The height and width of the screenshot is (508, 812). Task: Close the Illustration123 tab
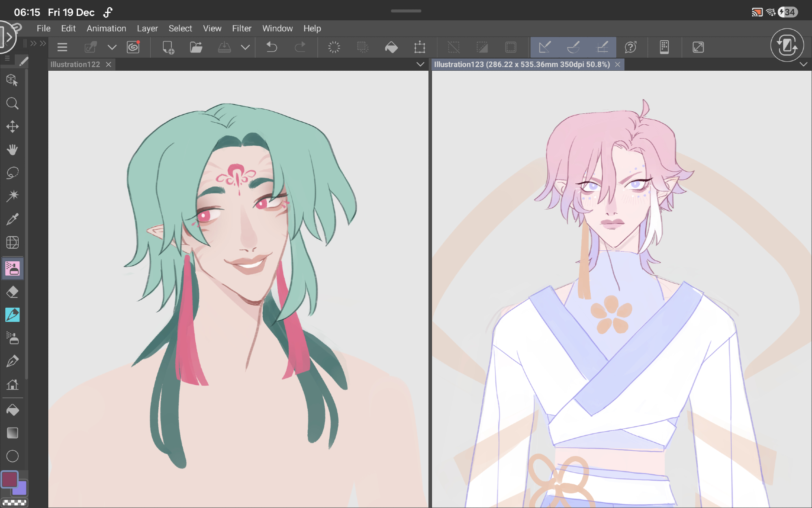tap(618, 65)
